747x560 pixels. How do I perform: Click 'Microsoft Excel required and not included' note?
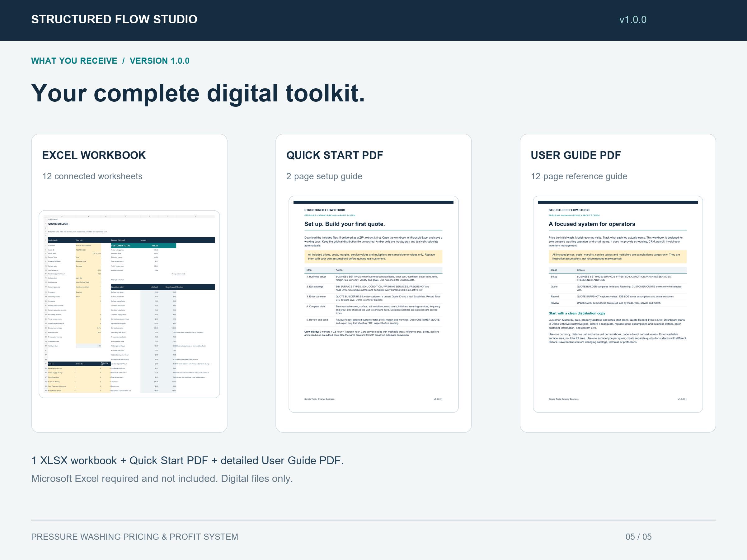162,479
